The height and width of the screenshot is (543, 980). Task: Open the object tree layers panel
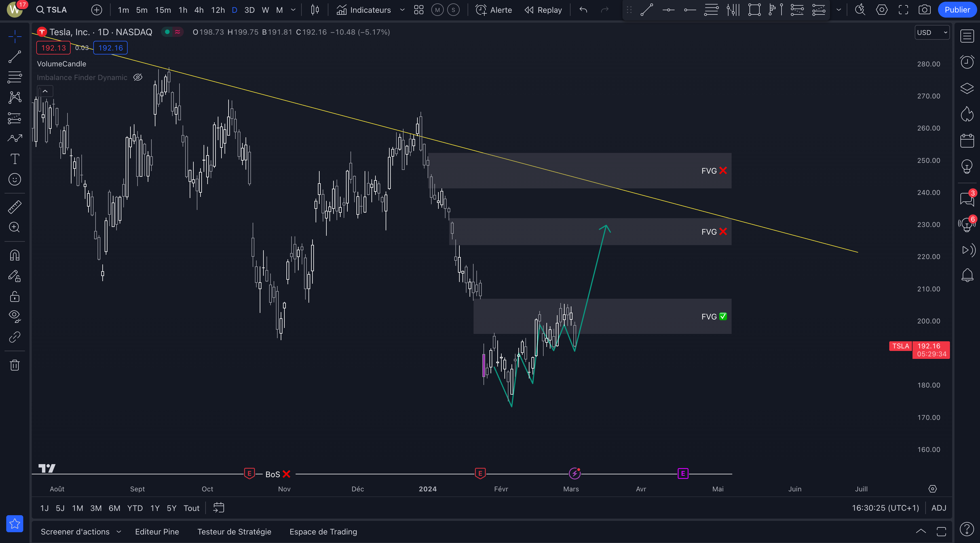coord(967,88)
